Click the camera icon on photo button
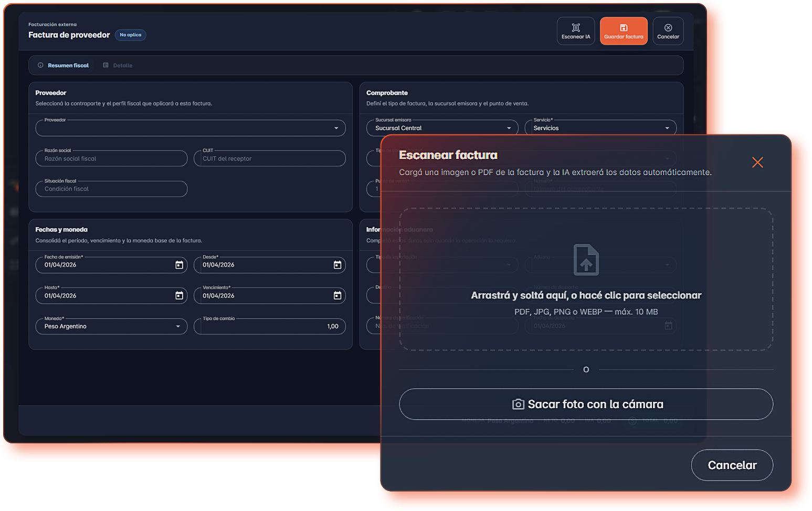The width and height of the screenshot is (812, 511). point(518,404)
